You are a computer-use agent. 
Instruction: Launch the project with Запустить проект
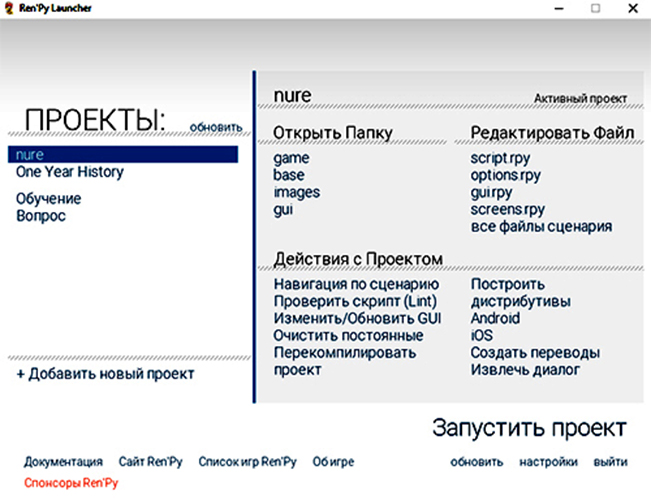tap(529, 428)
